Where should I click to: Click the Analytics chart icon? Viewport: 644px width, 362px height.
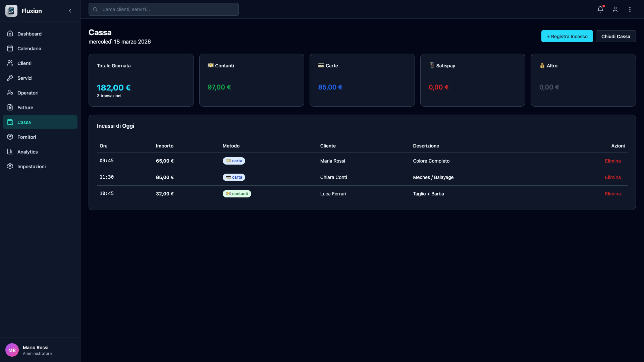tap(10, 152)
